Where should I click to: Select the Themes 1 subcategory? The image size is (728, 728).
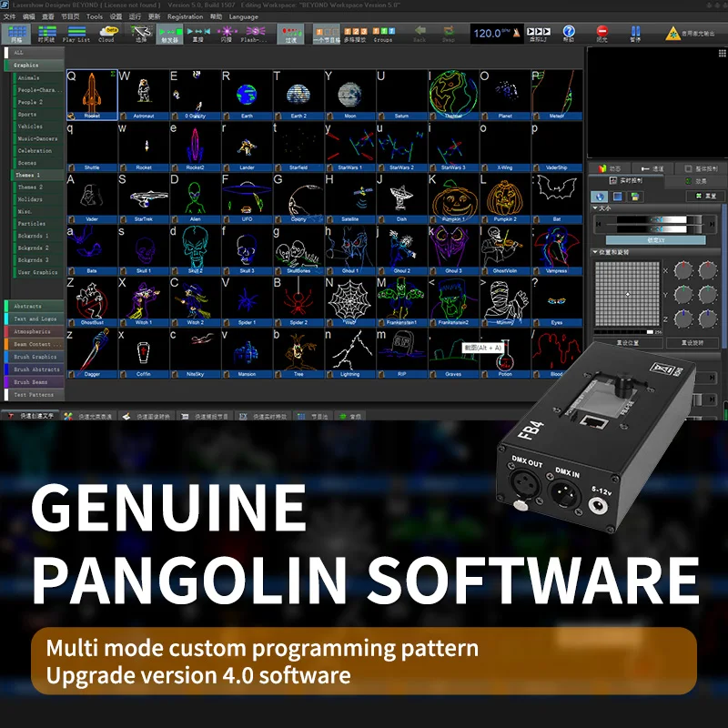[37, 175]
